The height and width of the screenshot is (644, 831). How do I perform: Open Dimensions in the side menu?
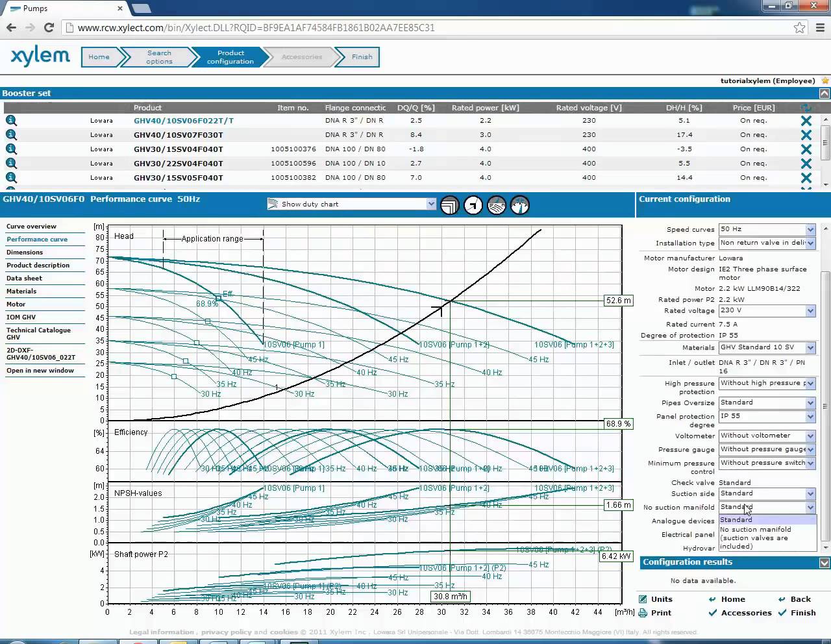25,253
